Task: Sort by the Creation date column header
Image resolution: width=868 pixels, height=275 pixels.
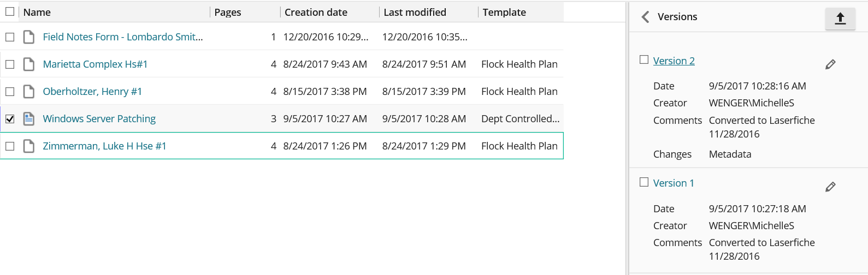Action: pos(316,12)
